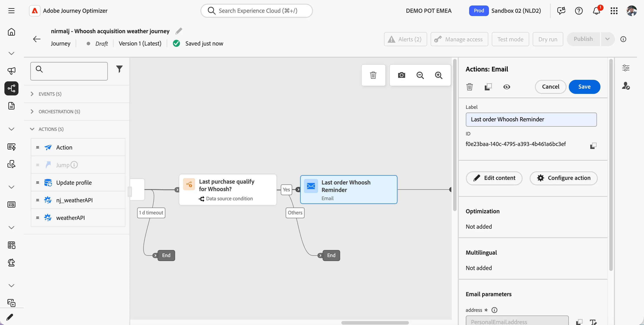Select the generic Action activity
This screenshot has height=325, width=644.
(x=78, y=147)
